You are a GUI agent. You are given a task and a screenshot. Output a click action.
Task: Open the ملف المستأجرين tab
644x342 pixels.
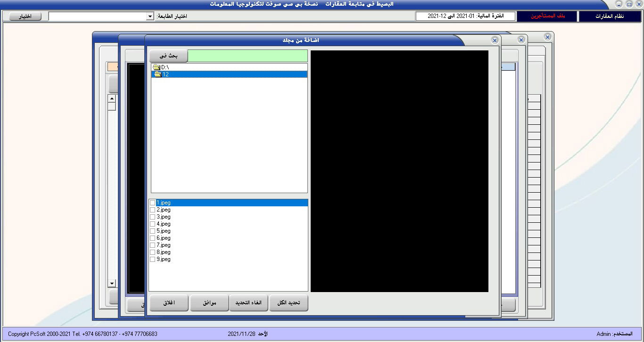click(547, 16)
